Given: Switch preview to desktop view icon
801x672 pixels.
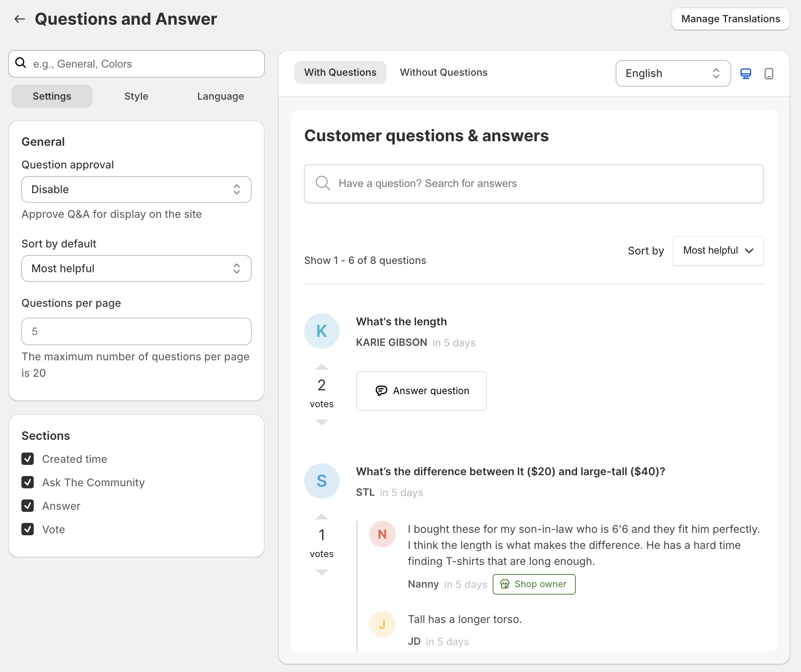Looking at the screenshot, I should point(746,74).
